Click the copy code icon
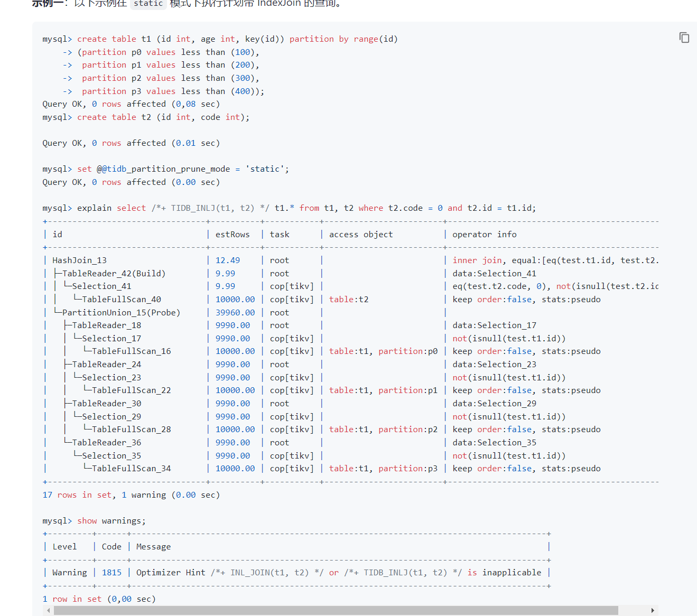The image size is (697, 616). 684,38
